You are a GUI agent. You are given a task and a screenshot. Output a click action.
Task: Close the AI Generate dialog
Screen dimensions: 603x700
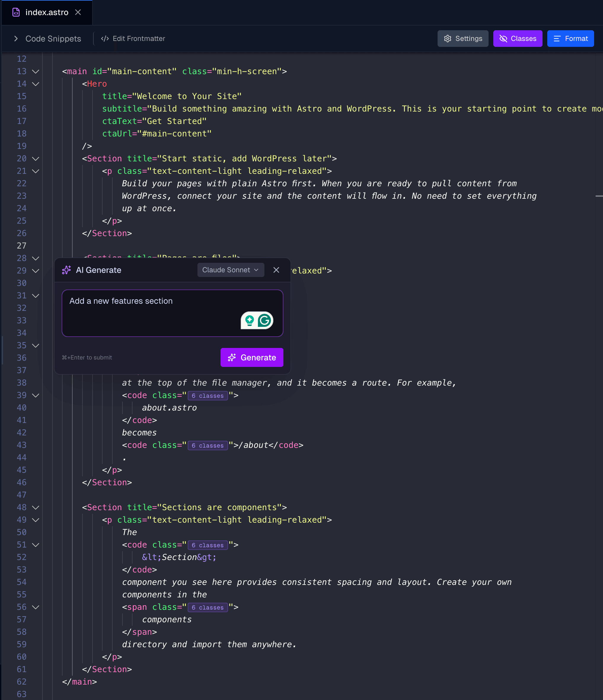(x=276, y=270)
